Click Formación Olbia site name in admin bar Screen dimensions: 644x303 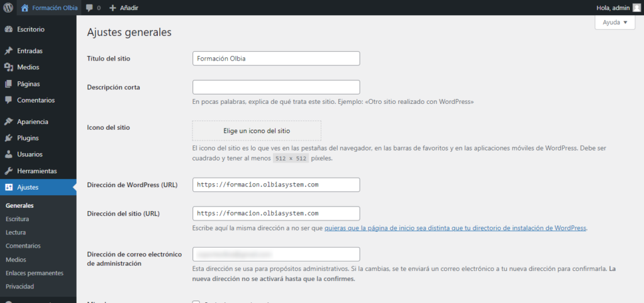coord(55,8)
